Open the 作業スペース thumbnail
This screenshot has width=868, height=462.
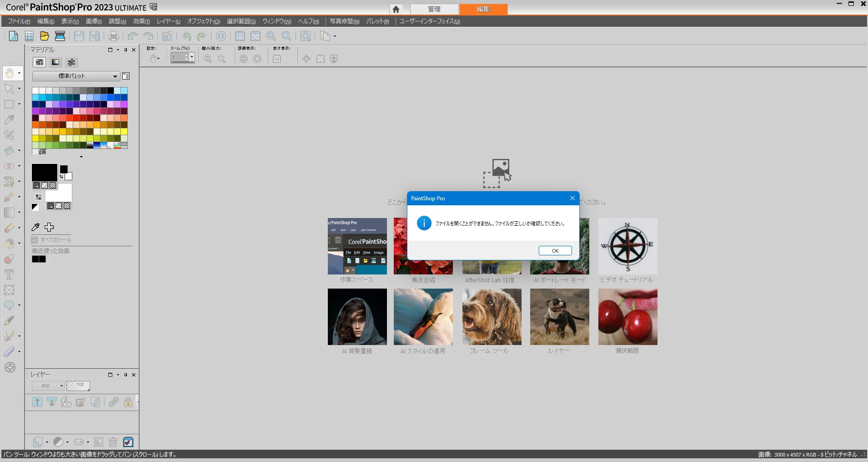coord(357,246)
